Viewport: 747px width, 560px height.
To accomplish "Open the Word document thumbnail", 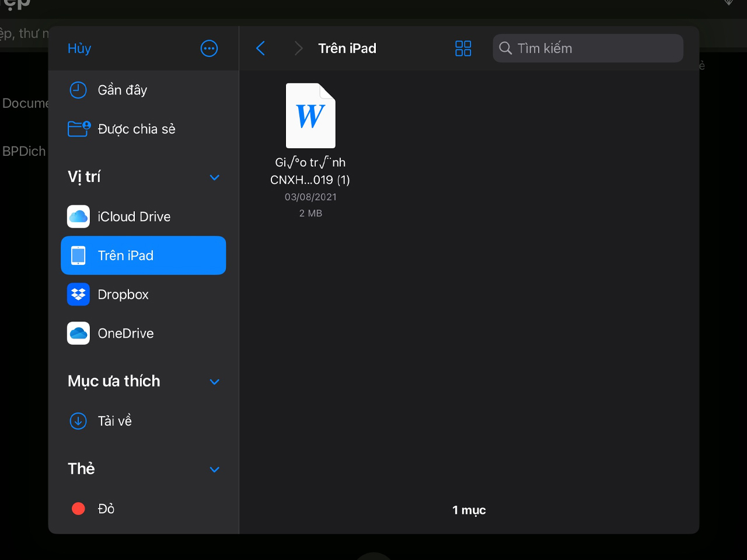I will (x=310, y=116).
